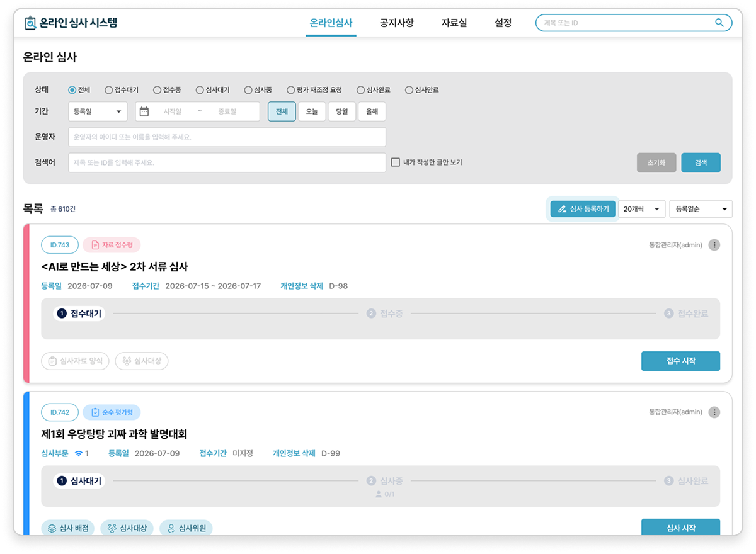Select the 심사완료 status radio button

[360, 90]
